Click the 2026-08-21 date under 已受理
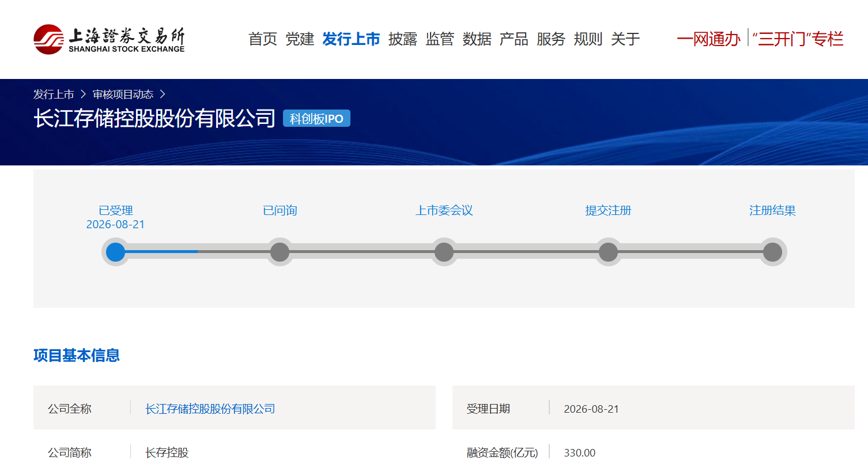 115,225
